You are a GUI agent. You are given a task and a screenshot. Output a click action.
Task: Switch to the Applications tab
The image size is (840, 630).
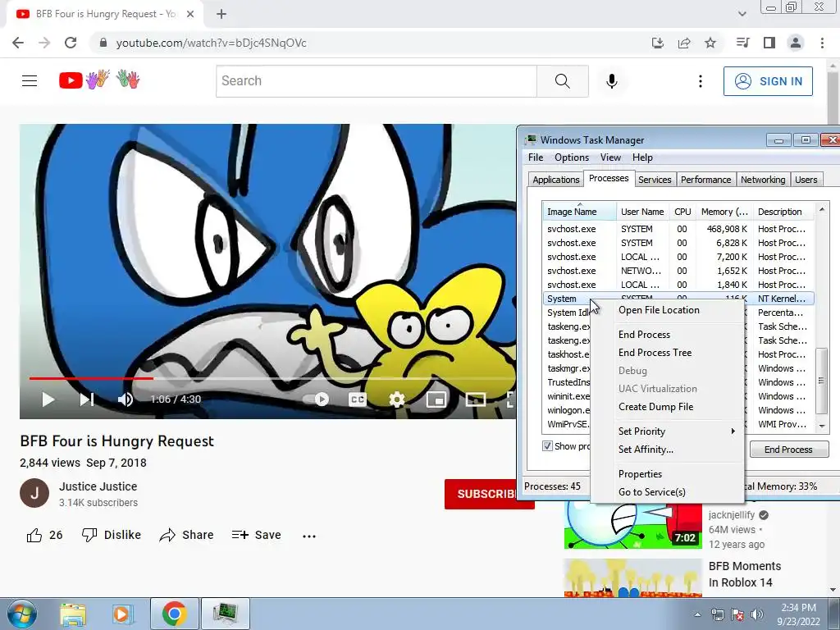tap(556, 180)
